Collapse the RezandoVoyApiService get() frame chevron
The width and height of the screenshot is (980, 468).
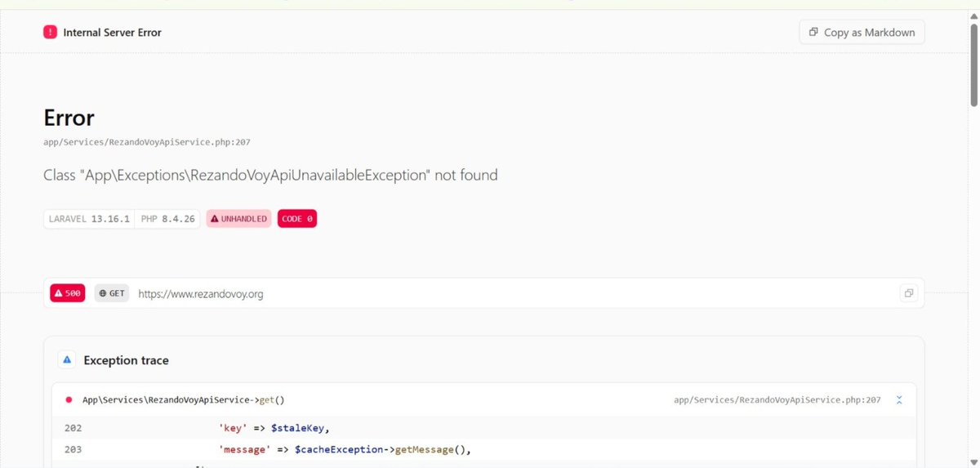pos(899,400)
